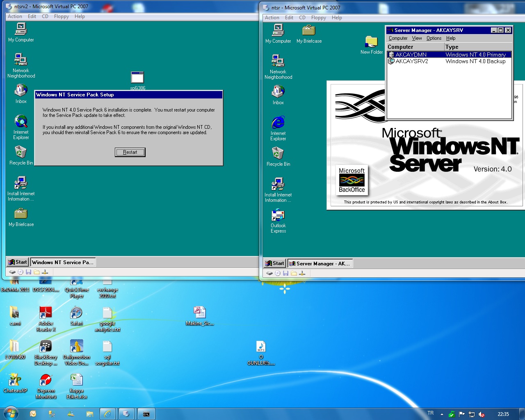
Task: Open Floppy menu in ntsr window
Action: [319, 18]
